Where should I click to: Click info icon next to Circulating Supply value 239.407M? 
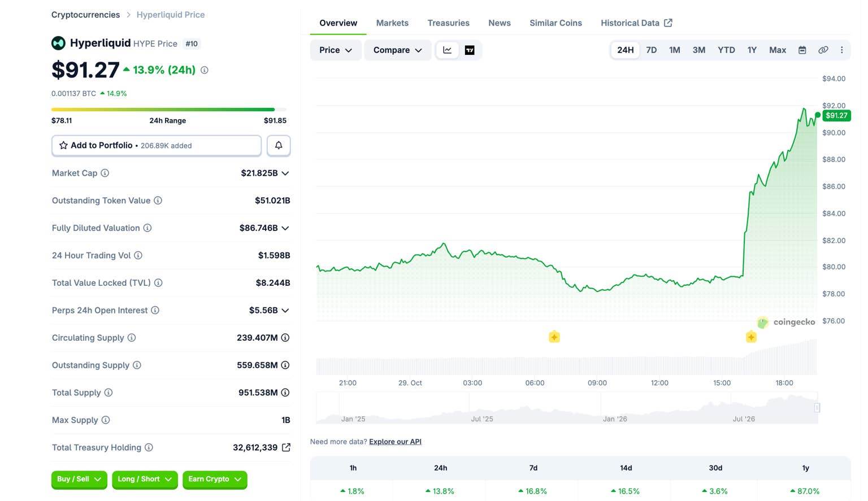coord(285,338)
